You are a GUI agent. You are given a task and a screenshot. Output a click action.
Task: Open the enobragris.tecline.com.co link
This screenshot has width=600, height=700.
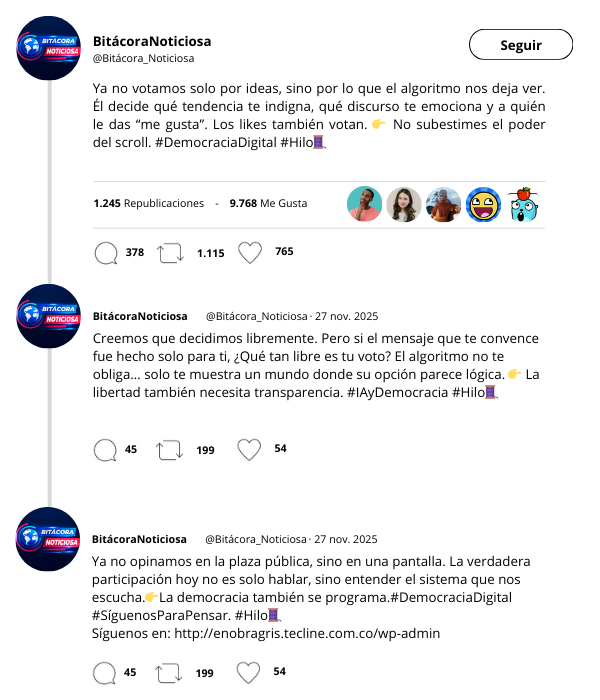tap(307, 633)
